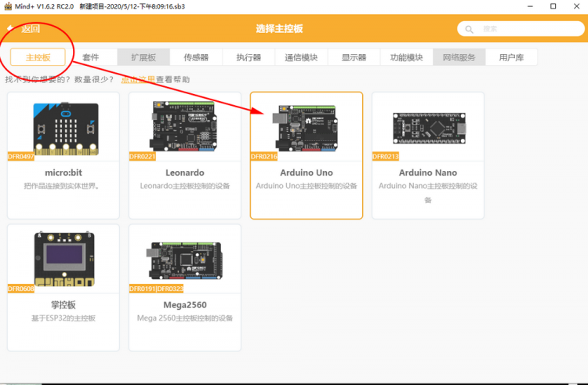The height and width of the screenshot is (385, 588).
Task: Switch to the 套件 tab
Action: [x=91, y=57]
